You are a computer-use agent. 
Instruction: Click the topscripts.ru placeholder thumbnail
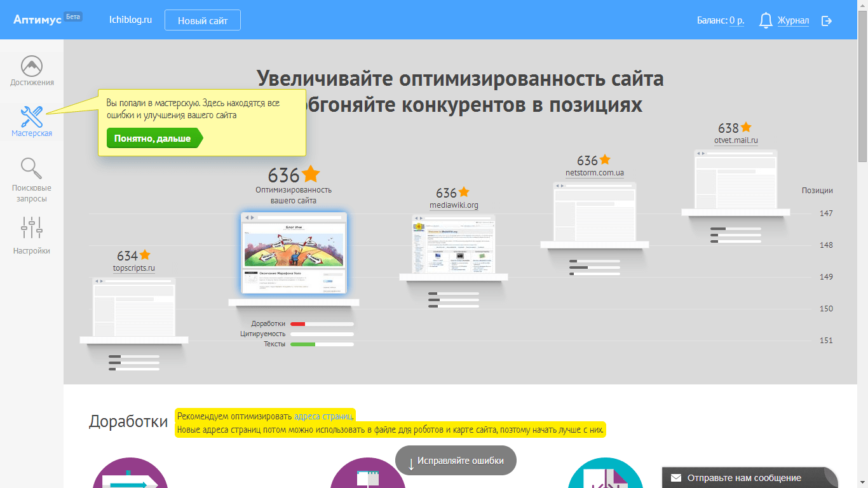click(x=134, y=307)
